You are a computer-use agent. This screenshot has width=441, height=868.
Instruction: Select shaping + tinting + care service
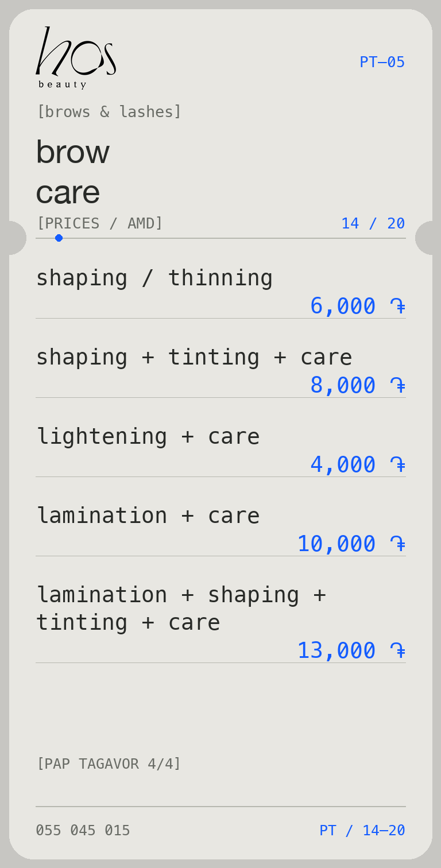coord(220,371)
